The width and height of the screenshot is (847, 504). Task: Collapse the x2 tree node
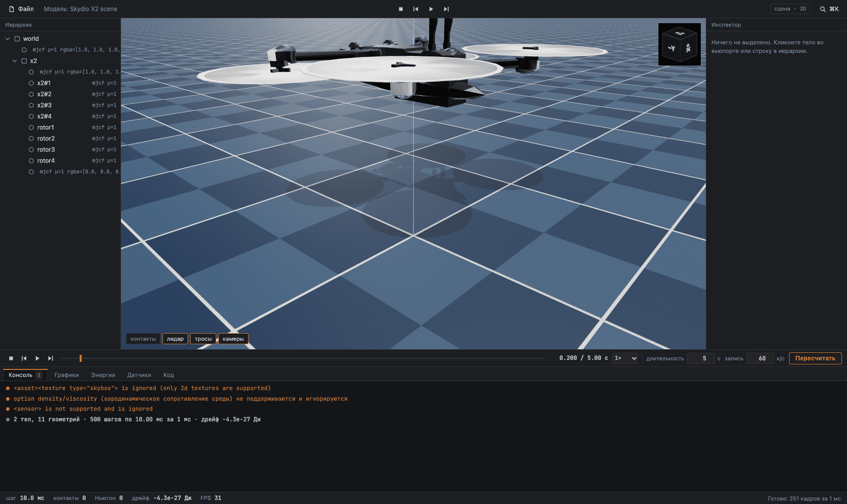click(15, 61)
